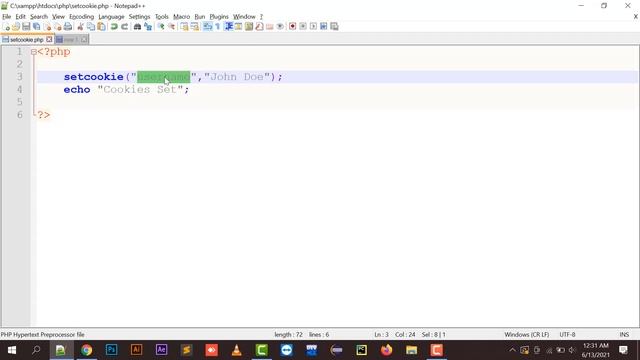Click line number 3 in margin
Viewport: 640px width, 360px height.
[19, 77]
